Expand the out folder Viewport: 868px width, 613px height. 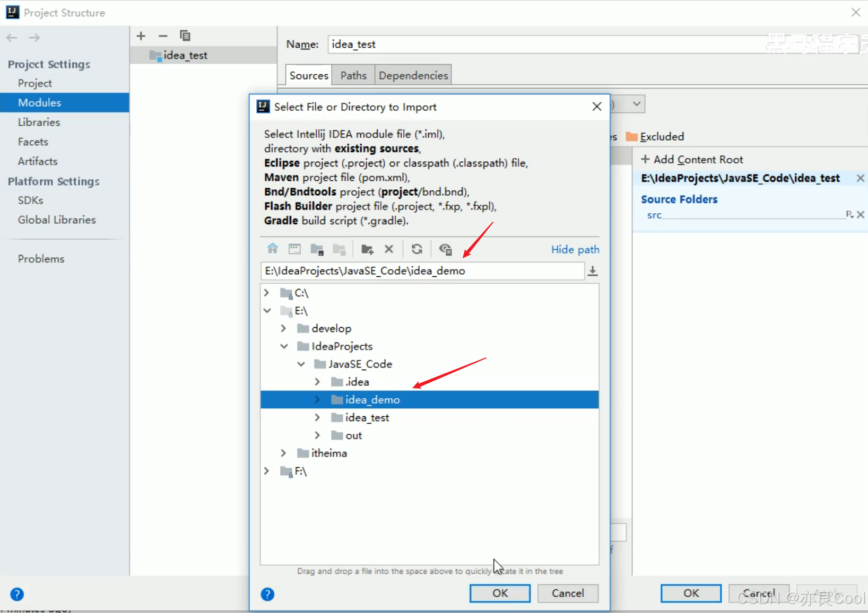coord(317,435)
